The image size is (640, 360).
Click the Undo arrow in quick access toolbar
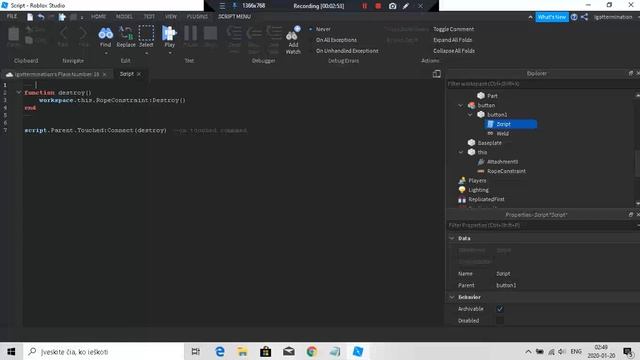[x=41, y=17]
